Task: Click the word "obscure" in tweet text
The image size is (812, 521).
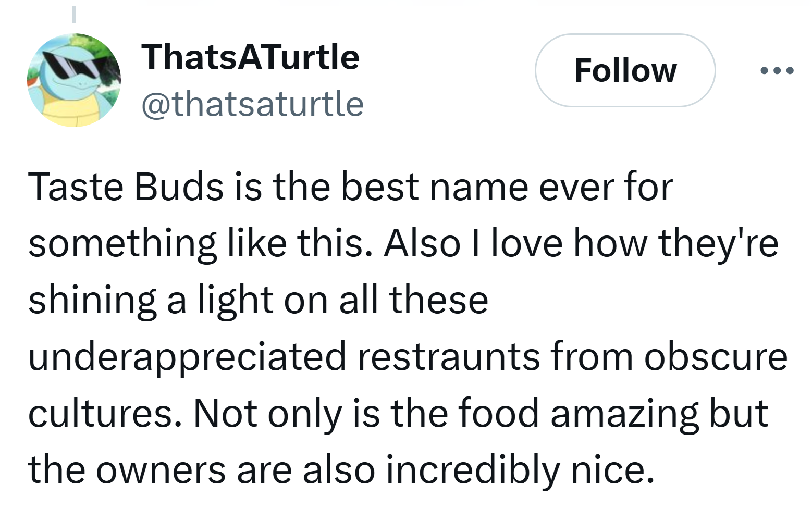Action: [x=716, y=357]
